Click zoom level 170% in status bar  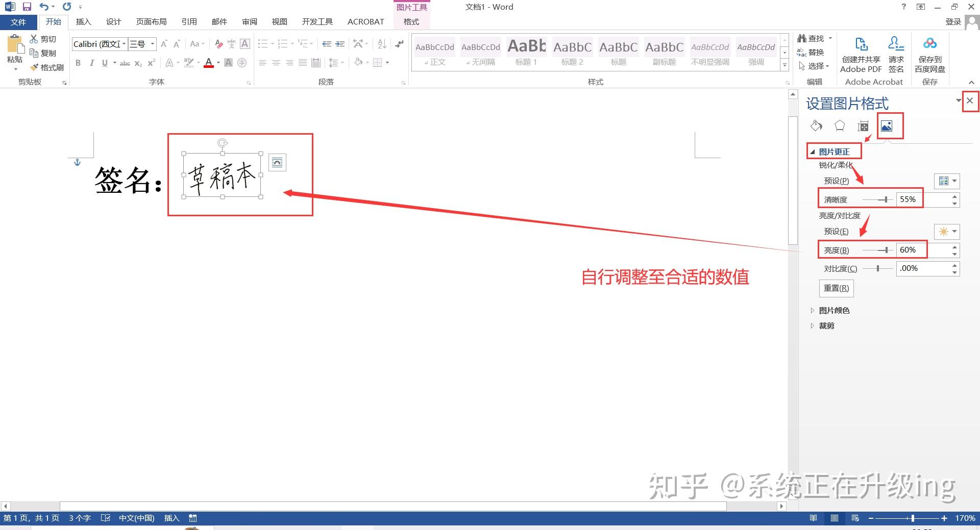(x=965, y=518)
